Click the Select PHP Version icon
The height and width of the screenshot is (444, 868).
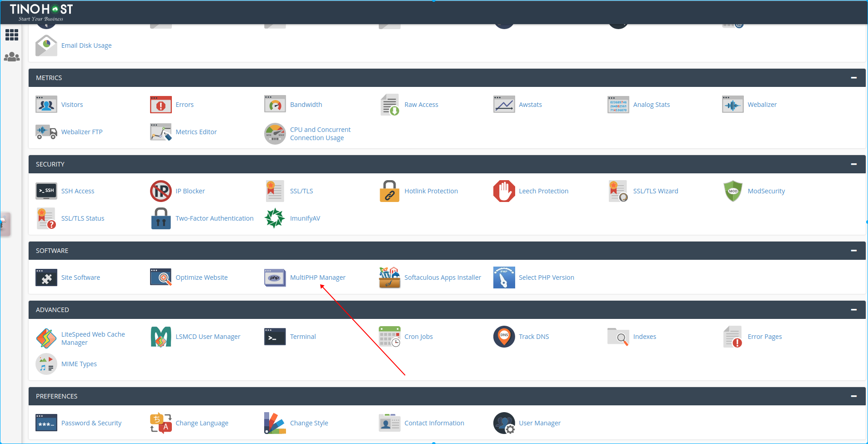point(504,277)
